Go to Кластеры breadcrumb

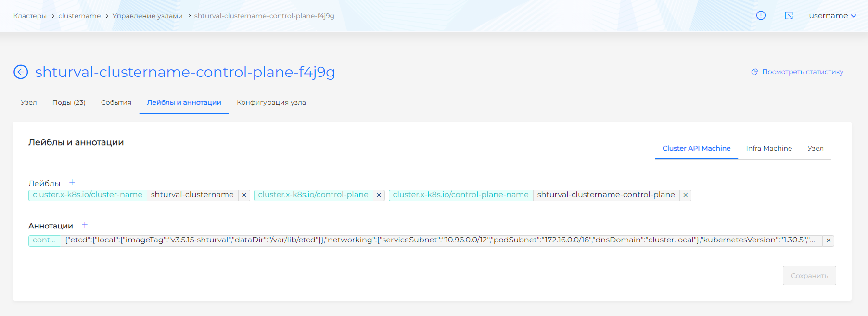coord(30,16)
